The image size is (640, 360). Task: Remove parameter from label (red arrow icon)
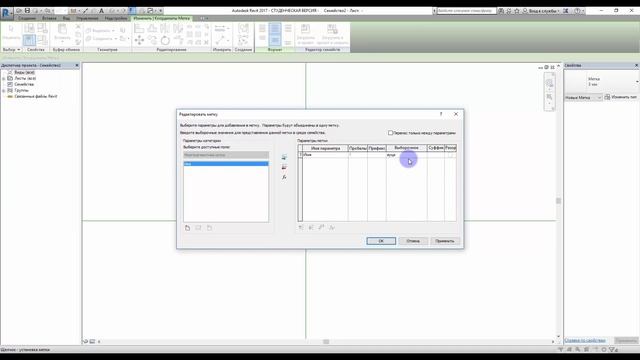[x=284, y=167]
